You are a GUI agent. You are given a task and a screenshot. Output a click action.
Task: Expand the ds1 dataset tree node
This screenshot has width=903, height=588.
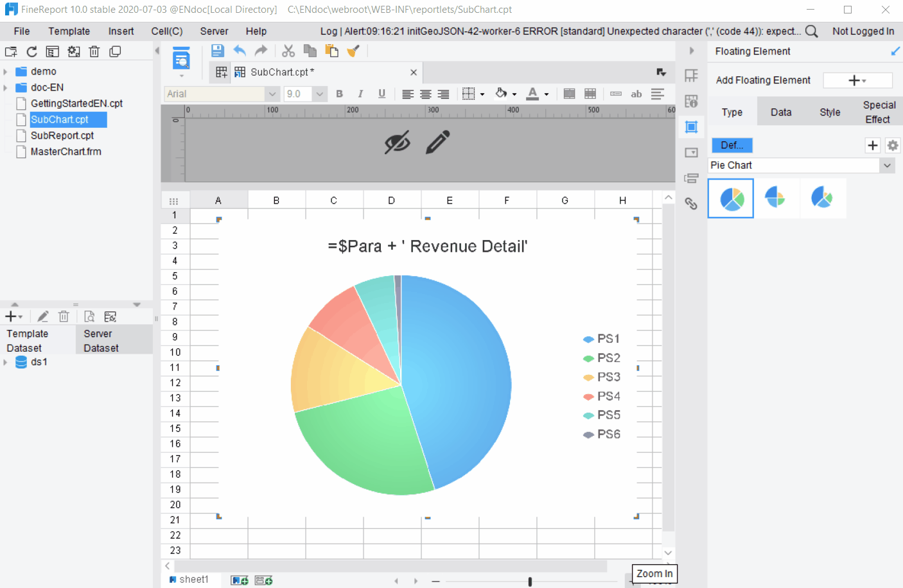[x=6, y=362]
